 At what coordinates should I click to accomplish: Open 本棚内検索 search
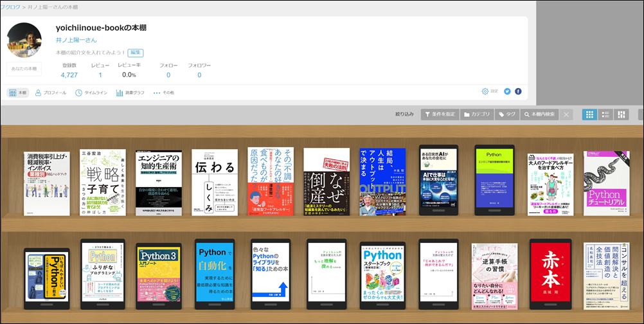[539, 114]
